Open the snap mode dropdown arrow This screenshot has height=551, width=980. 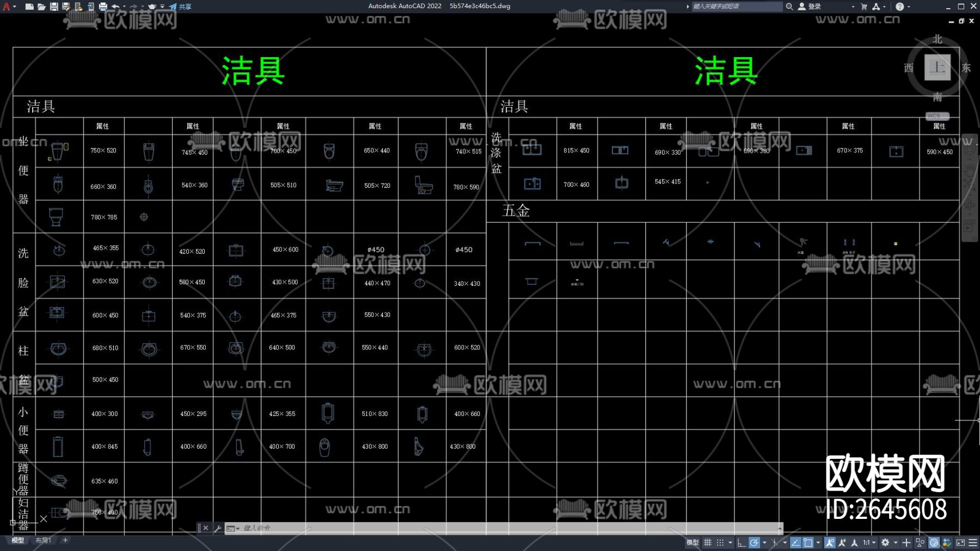click(x=731, y=542)
